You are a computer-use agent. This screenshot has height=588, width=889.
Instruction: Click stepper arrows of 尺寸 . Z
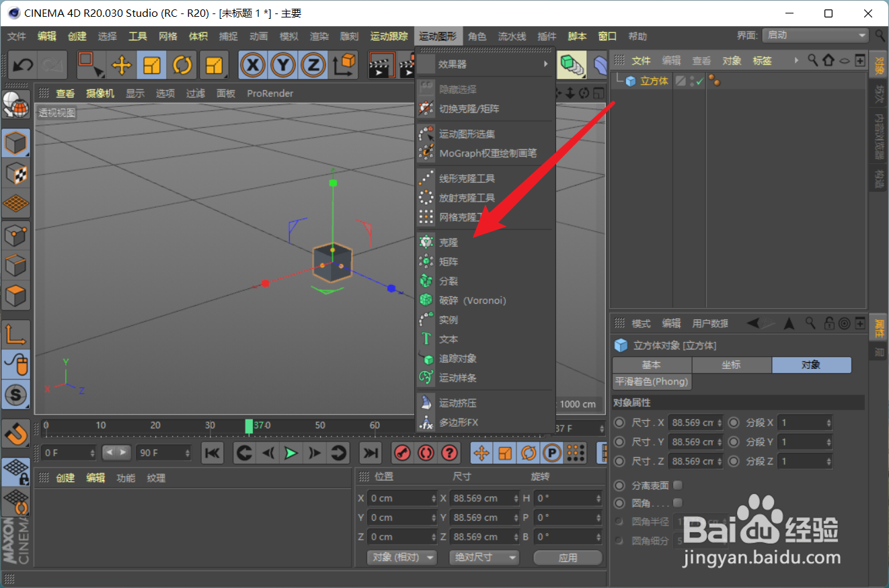pyautogui.click(x=720, y=462)
